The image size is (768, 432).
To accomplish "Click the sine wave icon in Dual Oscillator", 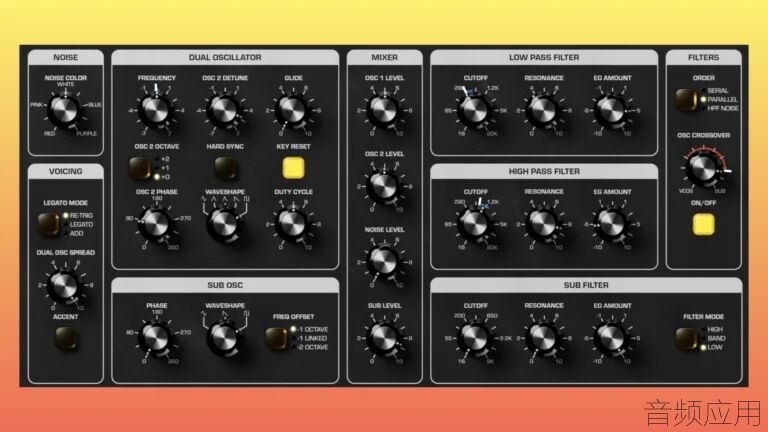I will [204, 199].
